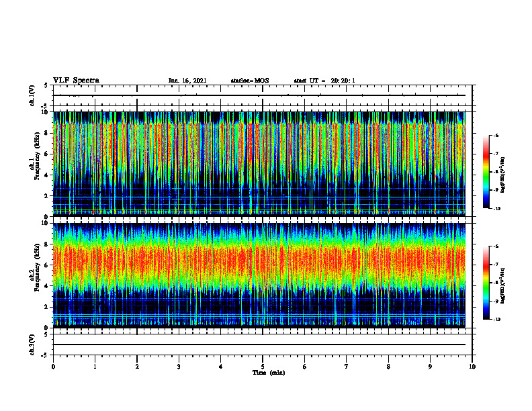This screenshot has height=411, width=532.
Task: Click the "2" minute tick on the time axis
Action: [137, 367]
